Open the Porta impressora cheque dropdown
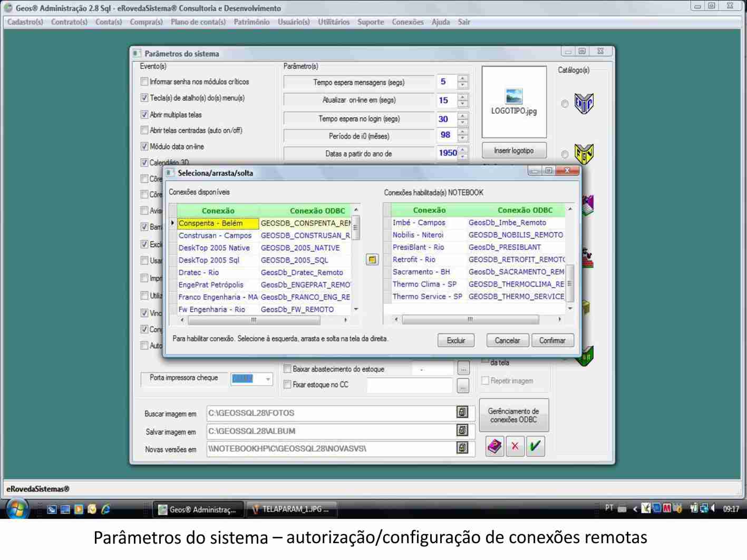The width and height of the screenshot is (747, 560). coord(268,379)
